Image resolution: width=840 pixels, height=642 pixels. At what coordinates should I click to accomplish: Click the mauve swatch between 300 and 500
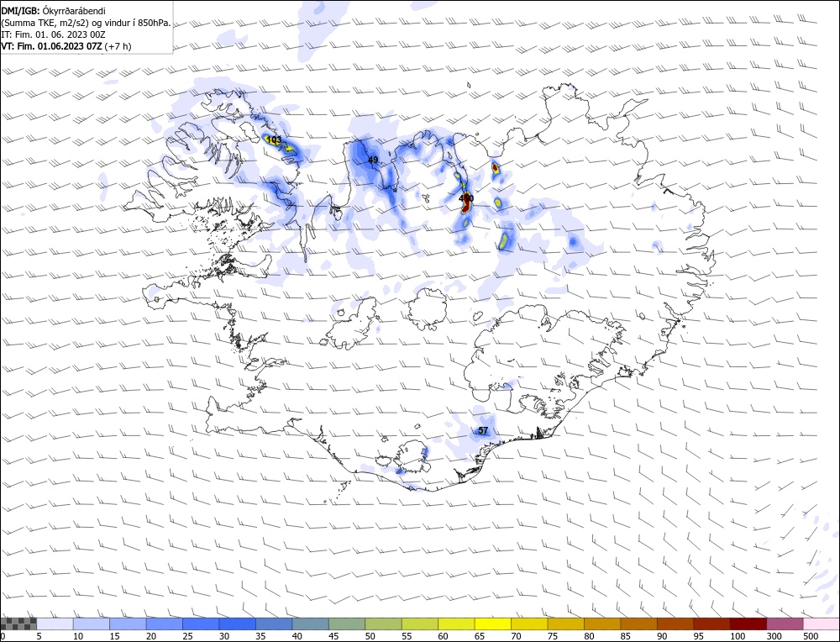[785, 624]
